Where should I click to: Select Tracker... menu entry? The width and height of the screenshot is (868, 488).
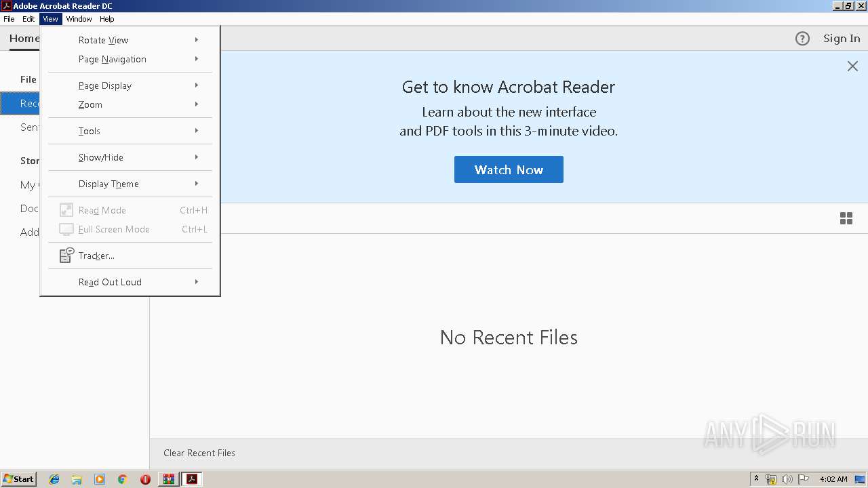click(130, 256)
